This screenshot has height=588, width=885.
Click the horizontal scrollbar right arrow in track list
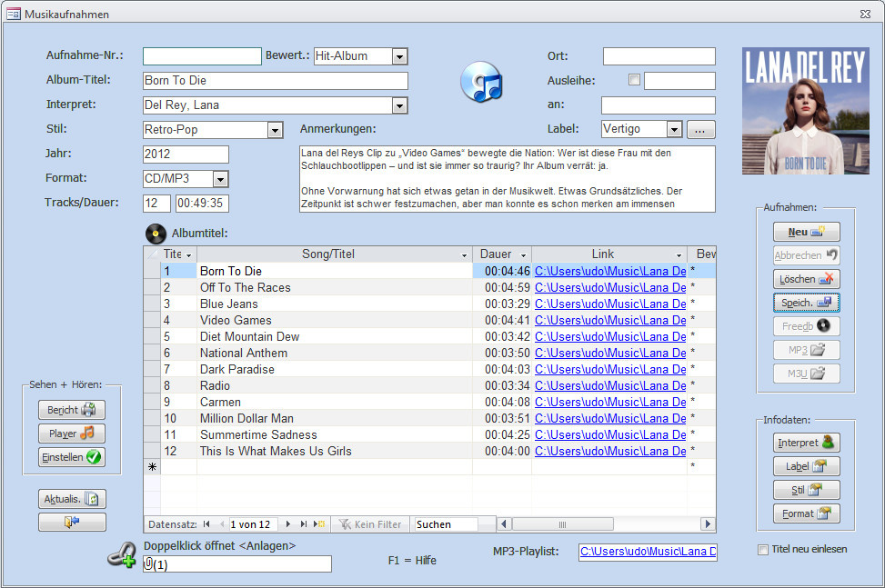click(707, 524)
